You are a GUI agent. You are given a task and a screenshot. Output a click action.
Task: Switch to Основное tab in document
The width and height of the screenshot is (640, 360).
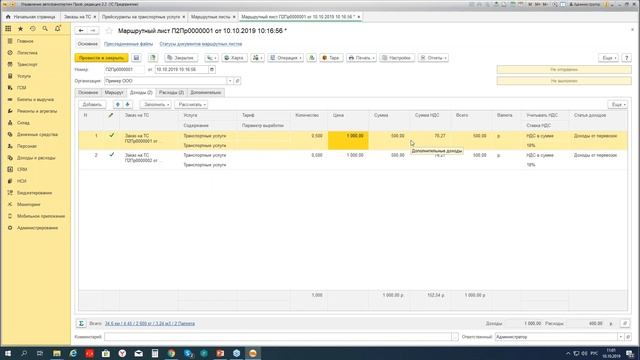click(x=88, y=93)
